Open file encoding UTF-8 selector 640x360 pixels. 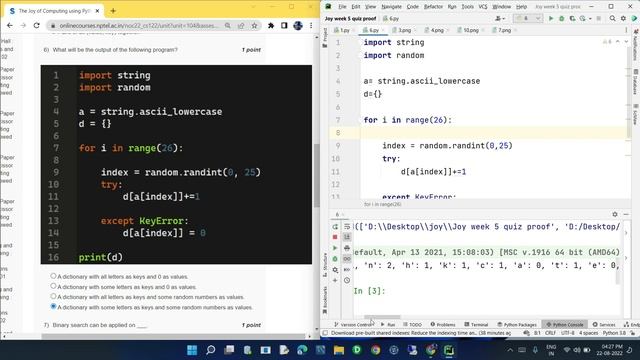click(567, 333)
